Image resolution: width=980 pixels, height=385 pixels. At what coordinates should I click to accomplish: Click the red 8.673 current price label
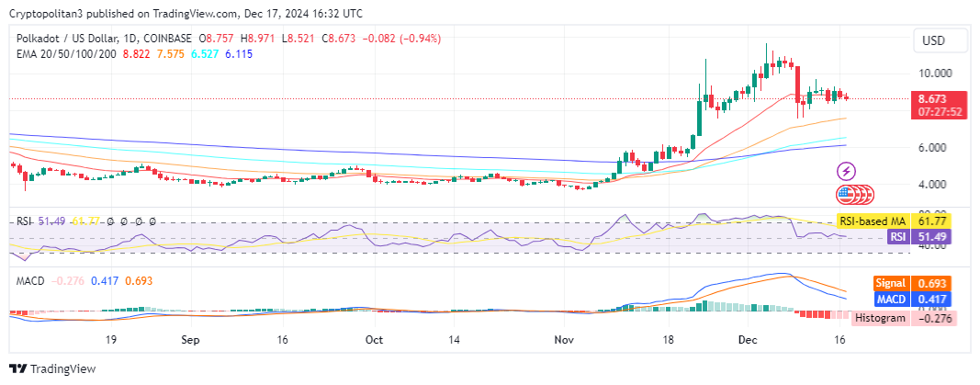pyautogui.click(x=932, y=98)
